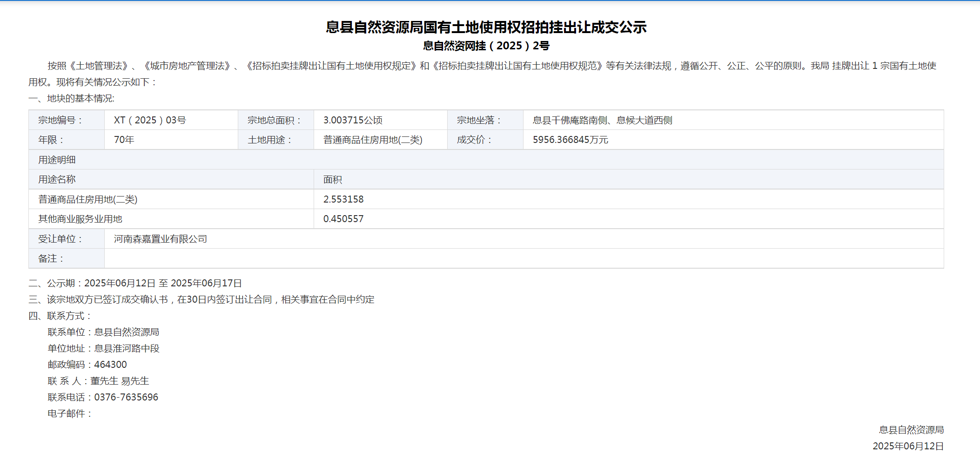Click the label 宗地总面积：

pos(275,120)
